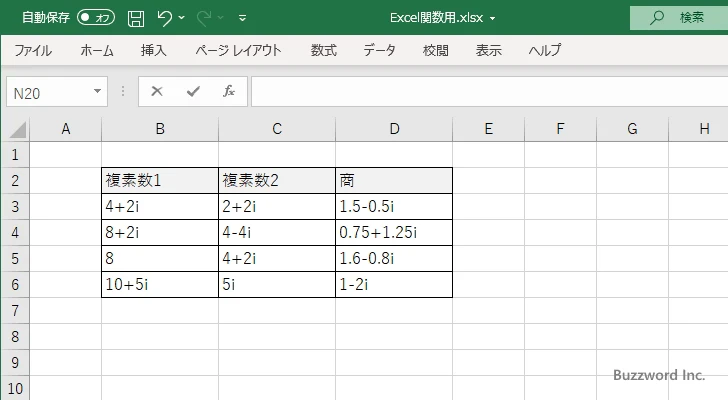Viewport: 728px width, 400px height.
Task: Select column G header
Action: click(x=632, y=129)
